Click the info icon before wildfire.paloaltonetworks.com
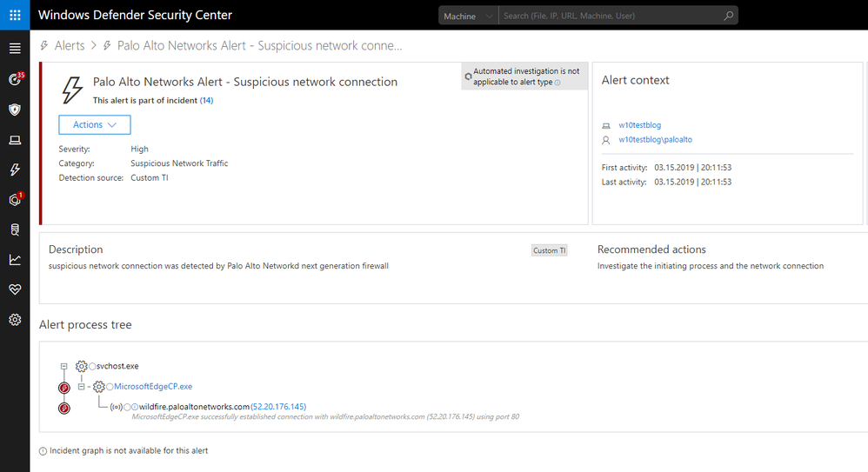The width and height of the screenshot is (868, 472). pos(135,407)
